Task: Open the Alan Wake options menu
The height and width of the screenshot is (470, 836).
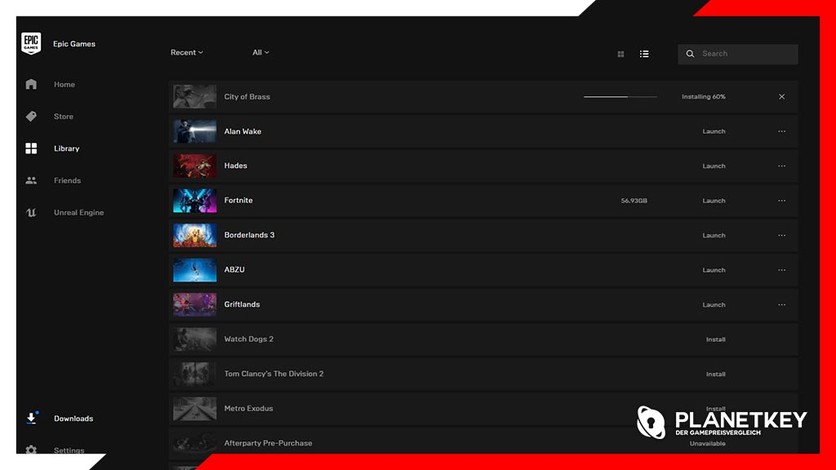Action: click(x=782, y=132)
